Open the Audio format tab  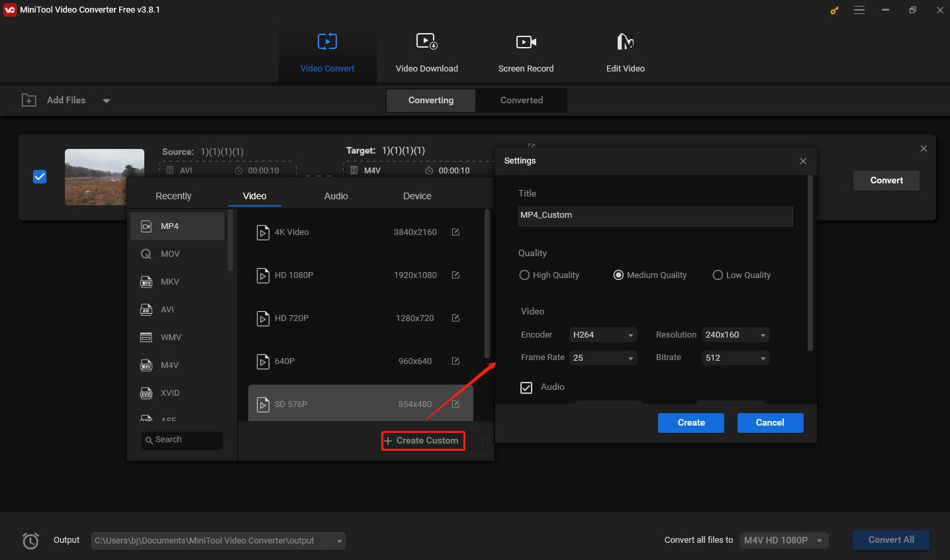336,197
